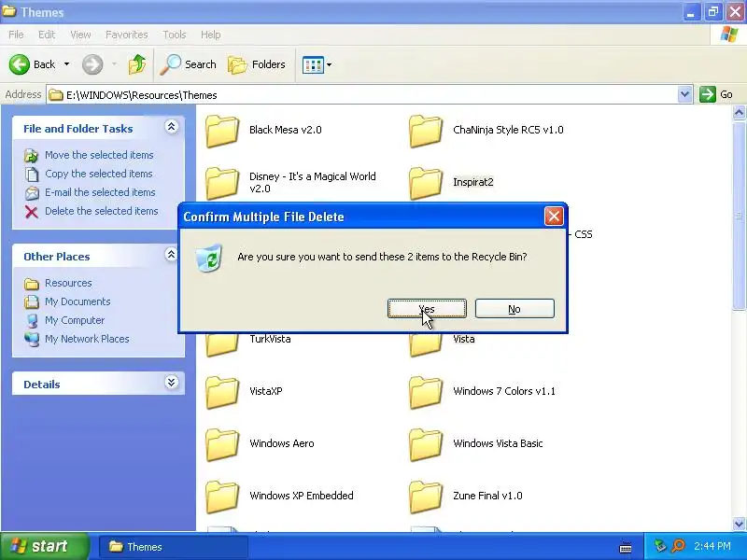Collapse the File and Folder Tasks panel

pos(172,127)
